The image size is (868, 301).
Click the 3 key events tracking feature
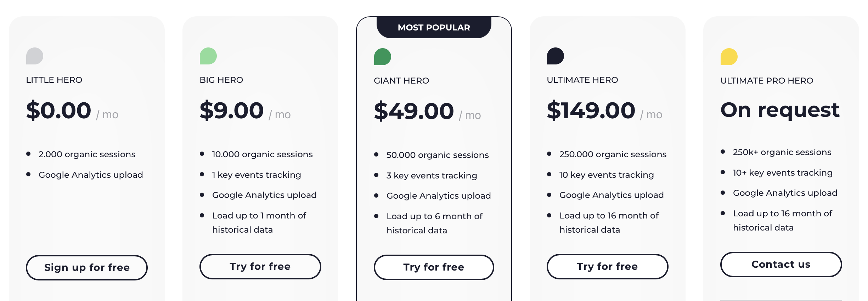point(432,176)
